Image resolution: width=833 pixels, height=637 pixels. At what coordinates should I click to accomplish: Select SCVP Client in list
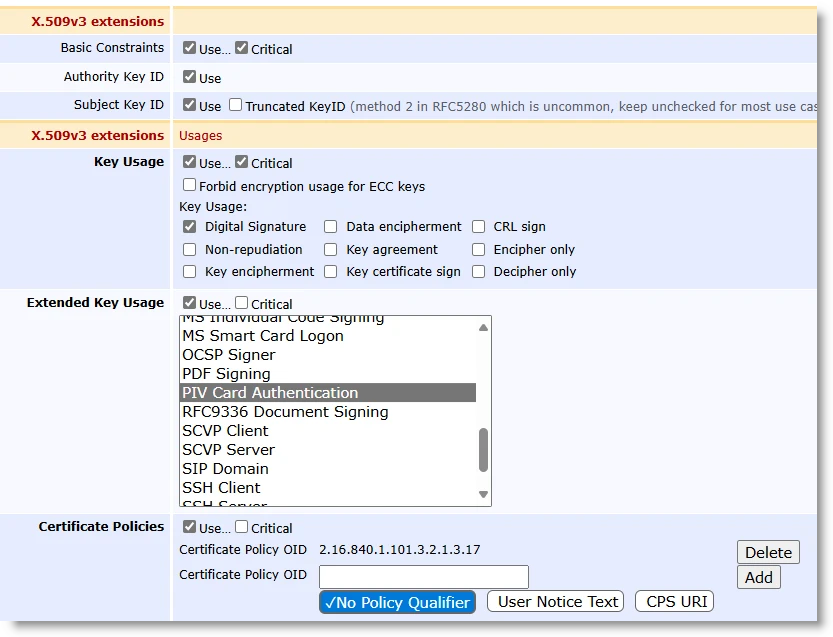328,431
